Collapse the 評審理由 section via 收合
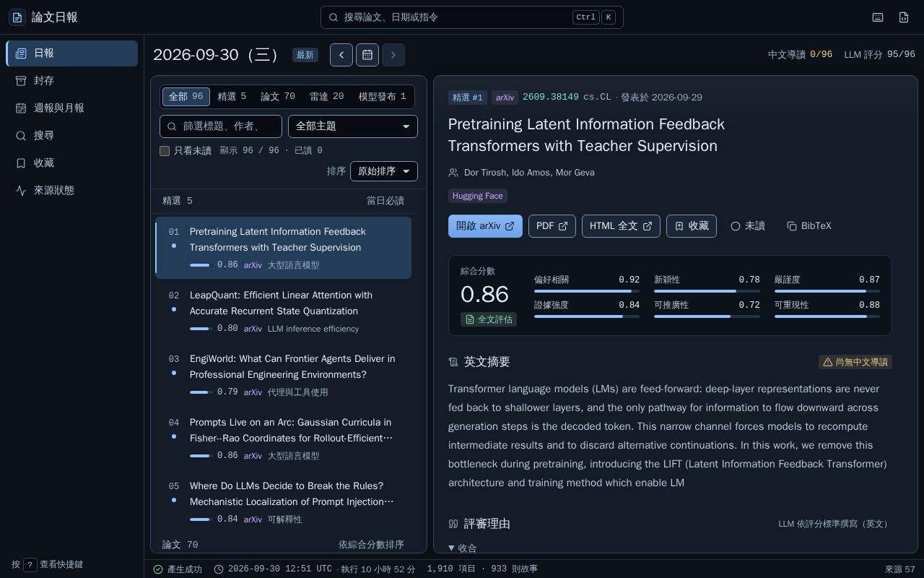924x578 pixels. point(463,548)
